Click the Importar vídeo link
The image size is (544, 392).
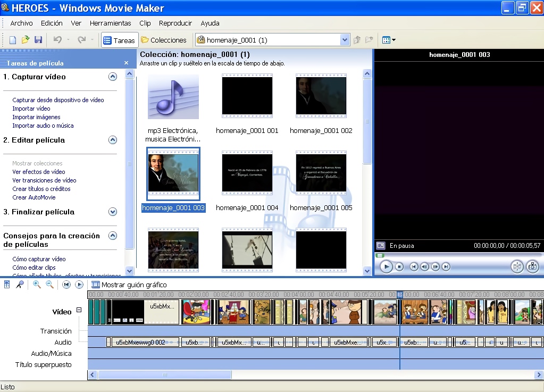pyautogui.click(x=31, y=109)
